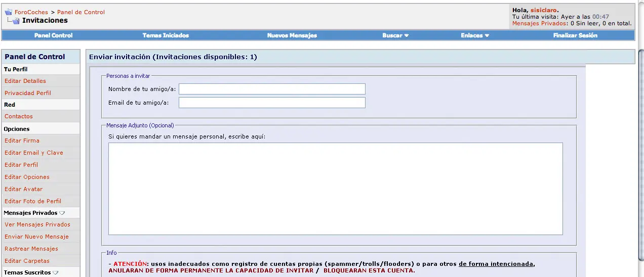
Task: Click inside the personal message textarea
Action: coord(336,189)
